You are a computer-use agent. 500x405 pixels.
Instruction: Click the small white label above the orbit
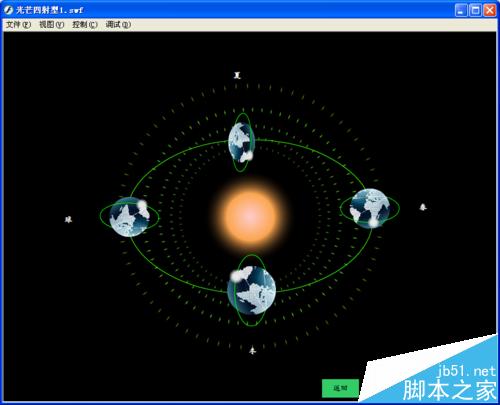tap(237, 75)
